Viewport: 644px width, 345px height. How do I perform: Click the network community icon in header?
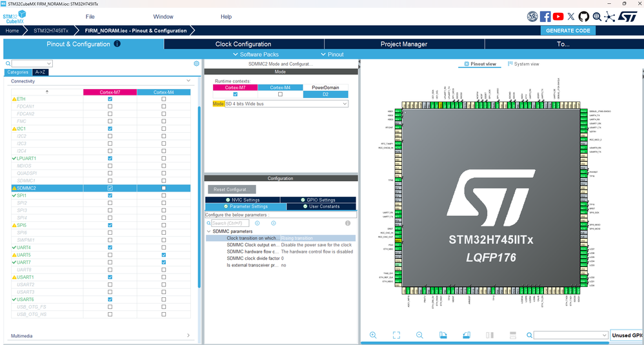tap(610, 17)
